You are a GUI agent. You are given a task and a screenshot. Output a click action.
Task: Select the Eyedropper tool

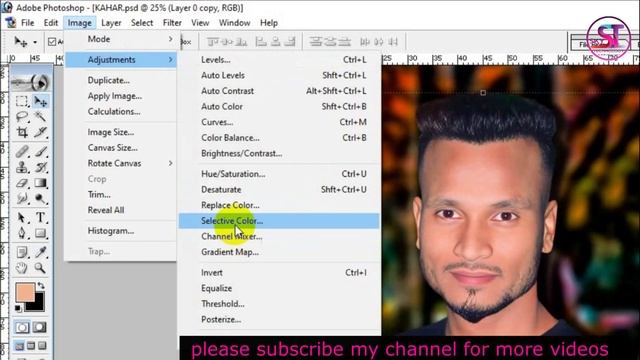40,252
